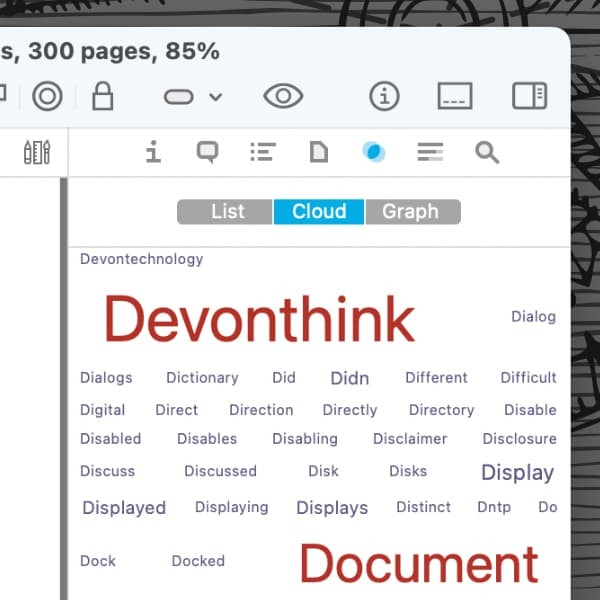Open the See Also lines inspector
The width and height of the screenshot is (600, 600).
coord(430,152)
